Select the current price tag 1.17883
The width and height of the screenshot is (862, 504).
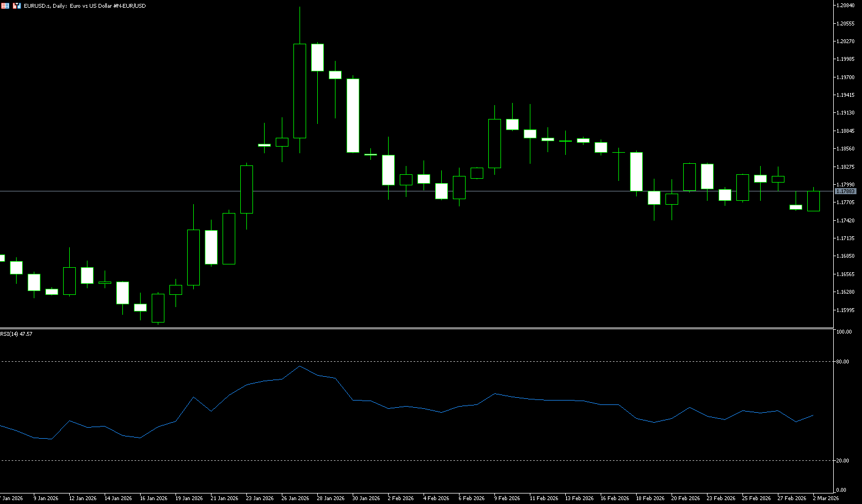tap(845, 191)
